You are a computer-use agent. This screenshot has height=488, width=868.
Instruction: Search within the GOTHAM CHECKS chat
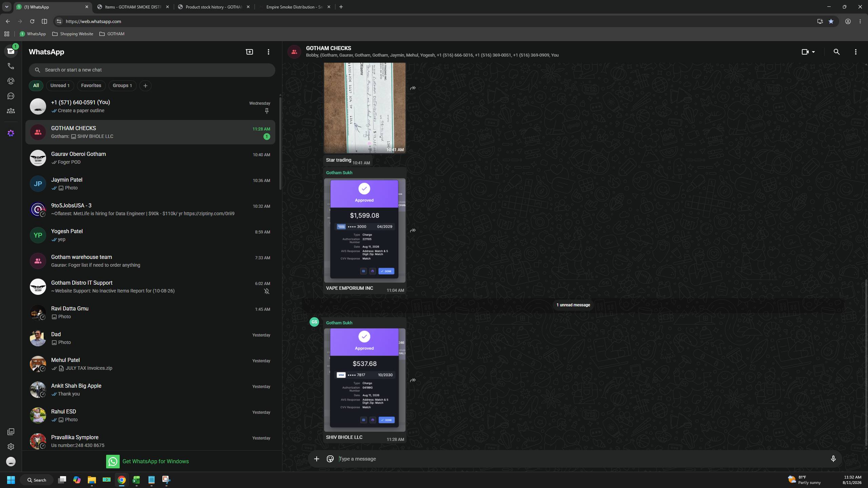(836, 52)
